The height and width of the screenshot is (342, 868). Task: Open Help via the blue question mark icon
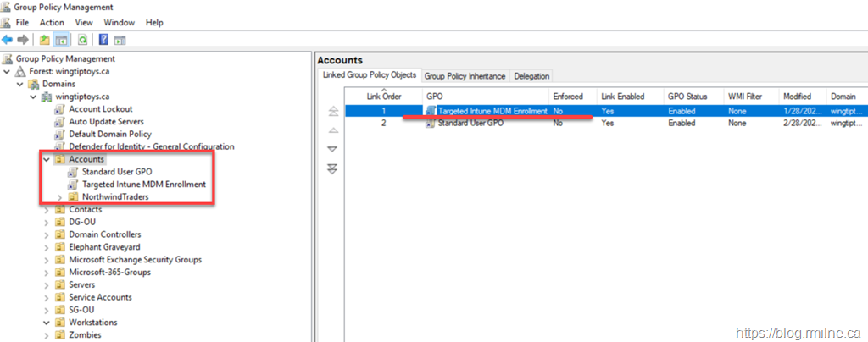[x=103, y=39]
